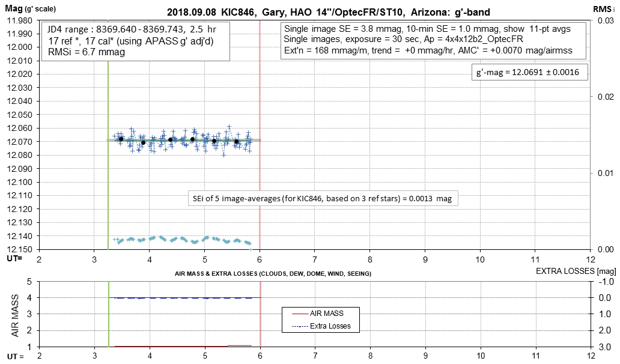Click UT tick 12 on main chart axis
This screenshot has height=364, width=620.
click(x=591, y=259)
